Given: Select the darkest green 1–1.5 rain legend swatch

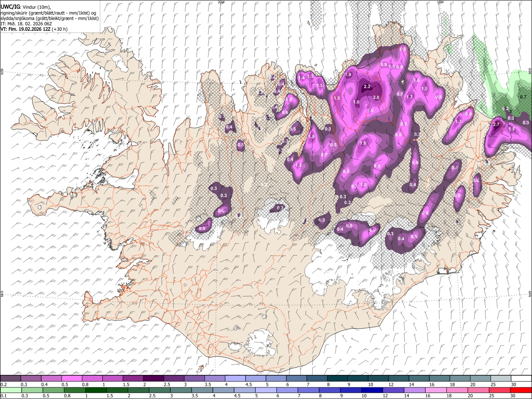Looking at the screenshot, I should (x=96, y=390).
